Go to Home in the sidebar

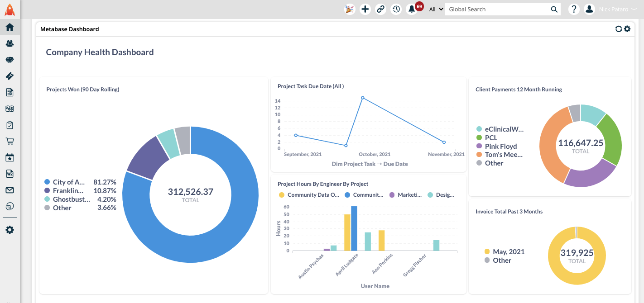tap(10, 27)
